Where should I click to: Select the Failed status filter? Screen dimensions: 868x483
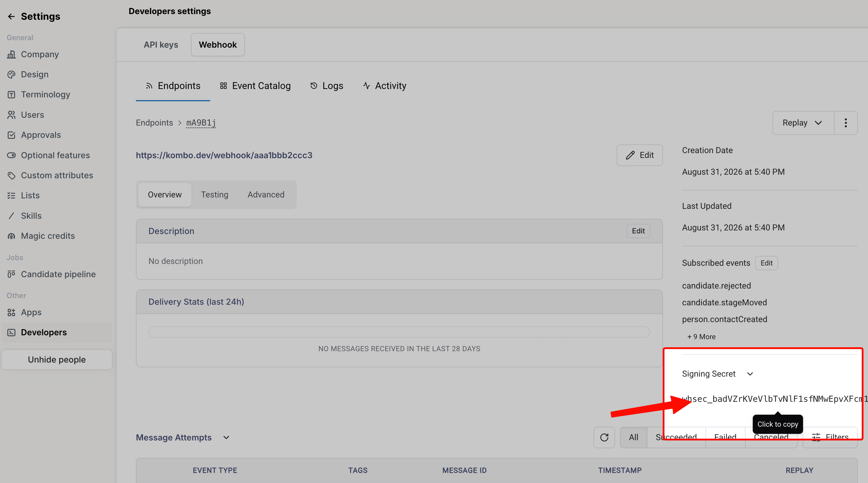[x=725, y=437]
